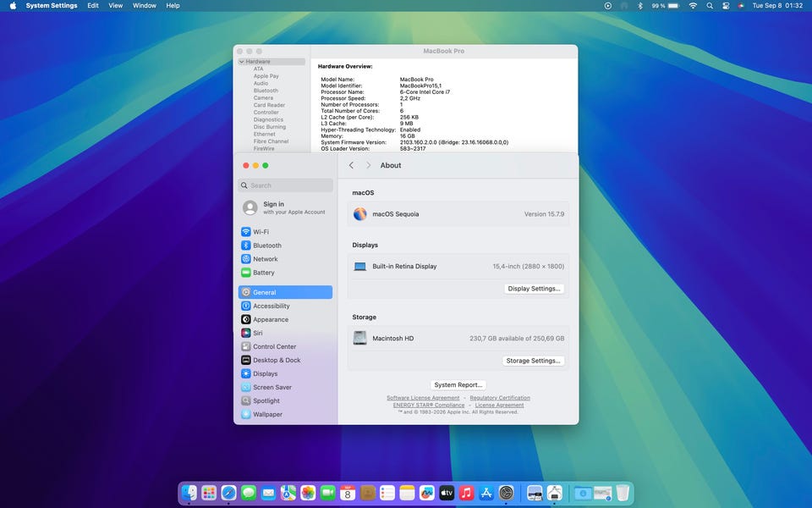
Task: Open Reminders from the Dock
Action: [387, 493]
